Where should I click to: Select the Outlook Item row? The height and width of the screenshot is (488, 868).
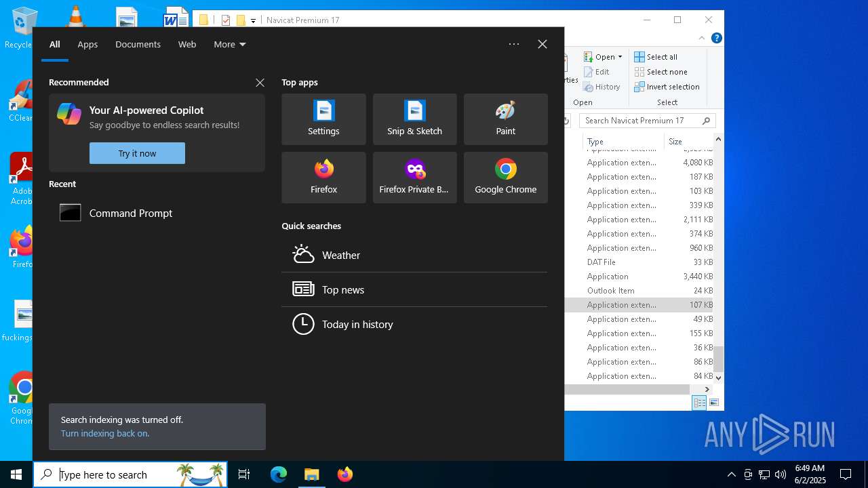pyautogui.click(x=639, y=291)
